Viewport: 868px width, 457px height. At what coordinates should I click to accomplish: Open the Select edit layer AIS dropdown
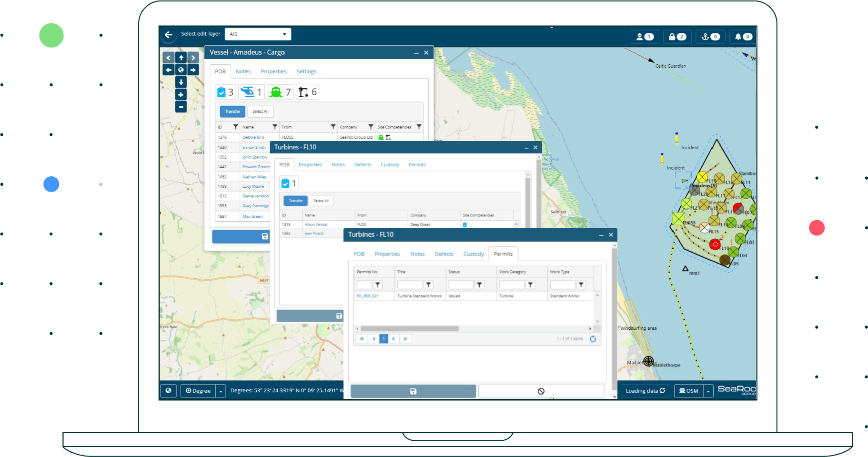click(x=258, y=34)
